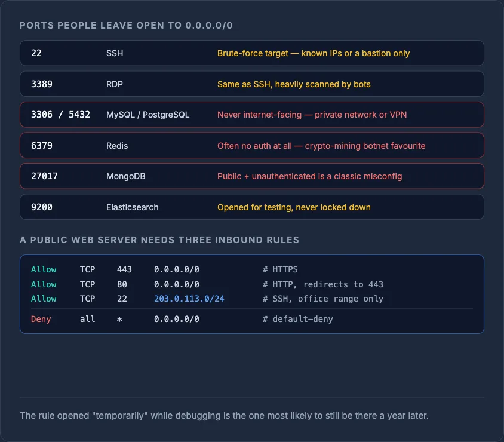Click the "MySQL / PostgreSQL" service name
The height and width of the screenshot is (442, 504).
(x=148, y=115)
